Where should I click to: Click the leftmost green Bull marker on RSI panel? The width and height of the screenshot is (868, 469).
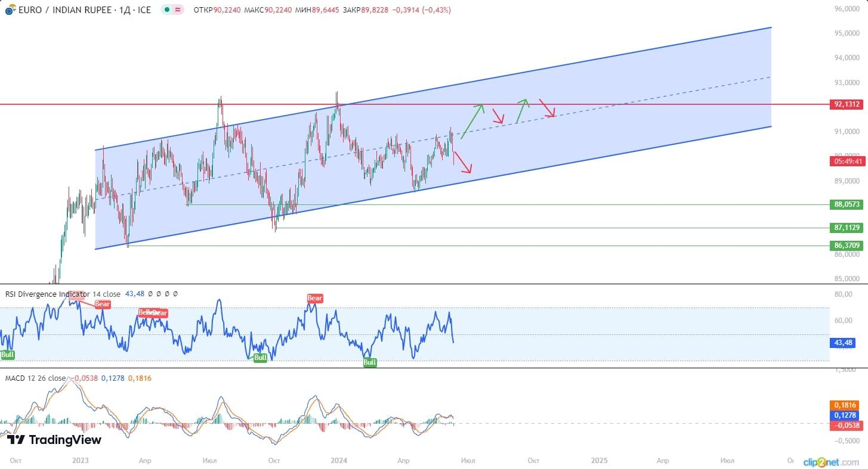point(7,355)
